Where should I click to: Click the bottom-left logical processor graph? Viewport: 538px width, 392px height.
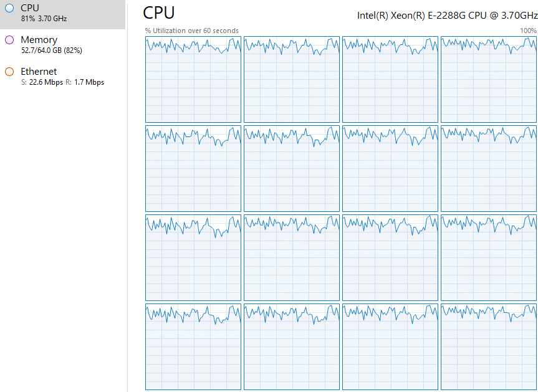(x=193, y=347)
